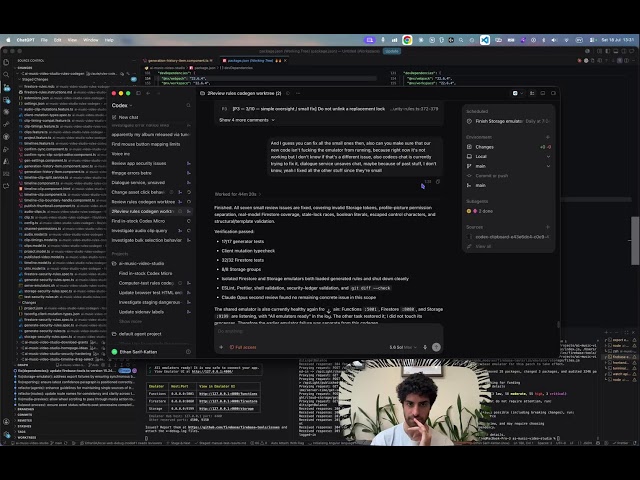Go back with the Codex back arrow
Viewport: 640px width, 480px height.
click(148, 93)
